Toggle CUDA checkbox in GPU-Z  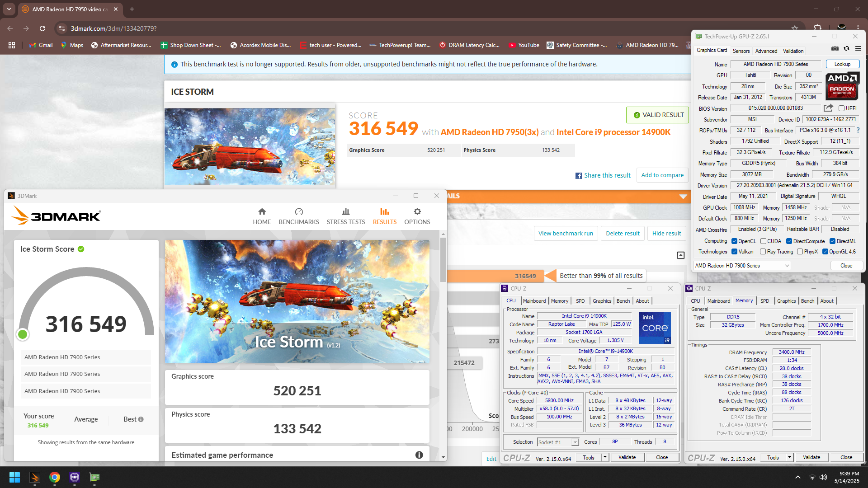click(763, 241)
